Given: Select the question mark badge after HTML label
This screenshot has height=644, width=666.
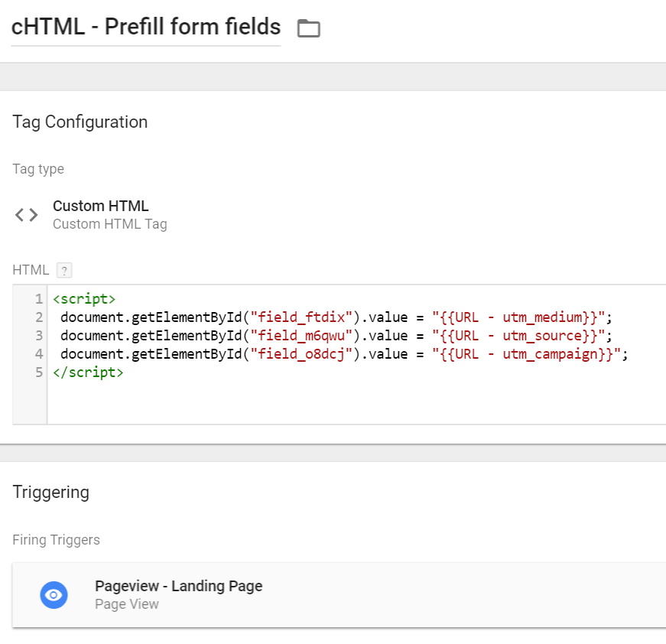Looking at the screenshot, I should tap(63, 270).
